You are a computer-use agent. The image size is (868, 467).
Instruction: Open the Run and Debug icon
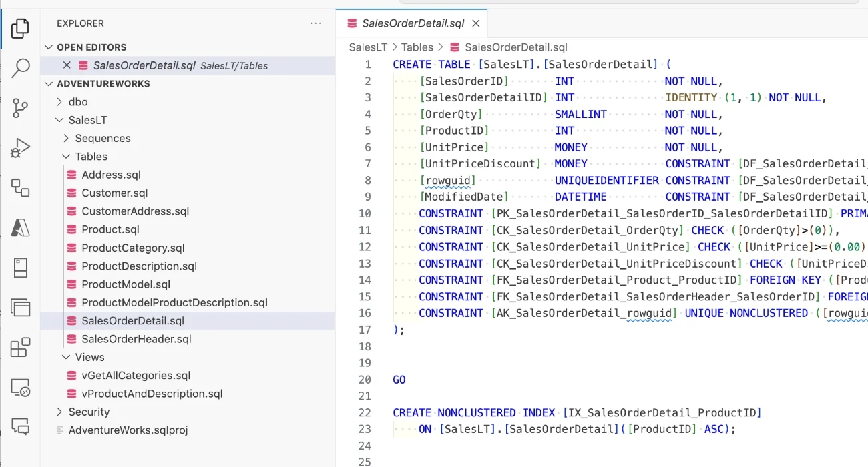click(x=21, y=148)
